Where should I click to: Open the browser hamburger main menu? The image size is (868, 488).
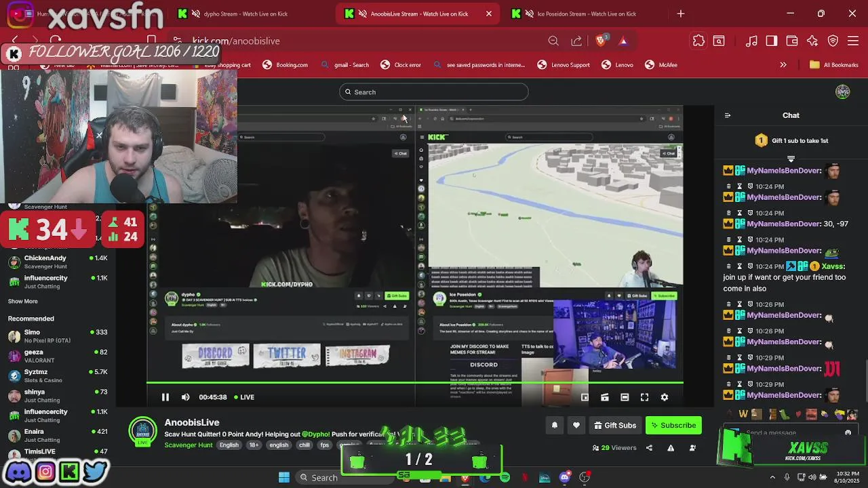[x=853, y=41]
